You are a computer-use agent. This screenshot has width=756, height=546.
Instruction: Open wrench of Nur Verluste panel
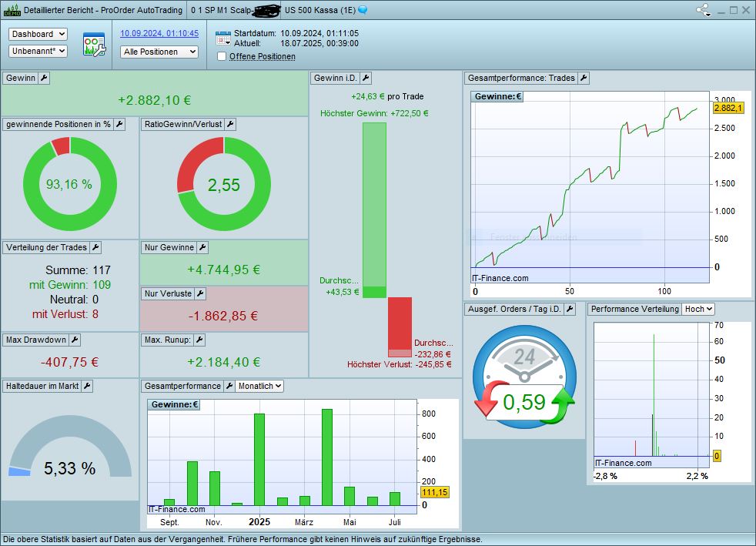[201, 293]
